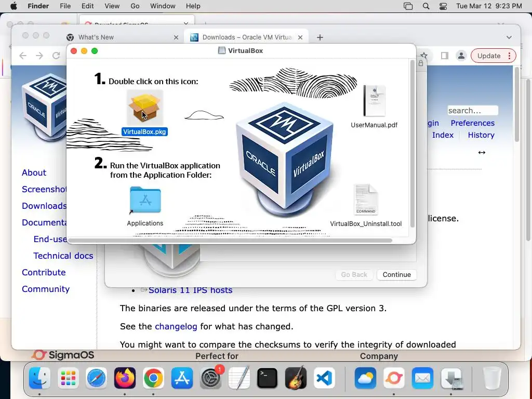This screenshot has height=399, width=532.
Task: Open a new Chrome tab
Action: pyautogui.click(x=320, y=37)
